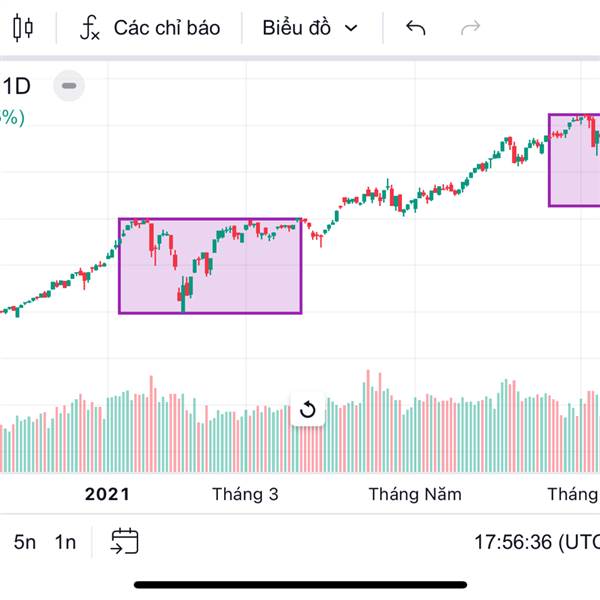This screenshot has width=600, height=600.
Task: Select the 5n time range
Action: click(25, 542)
